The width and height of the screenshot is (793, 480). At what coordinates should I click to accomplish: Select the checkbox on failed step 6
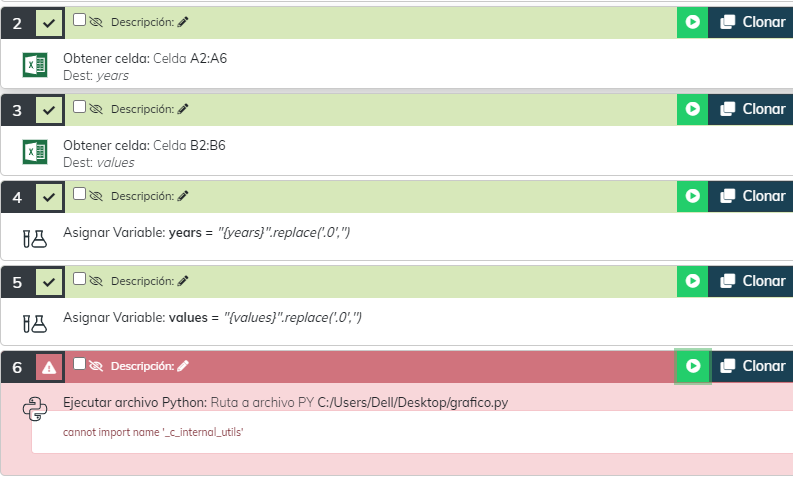(x=80, y=364)
